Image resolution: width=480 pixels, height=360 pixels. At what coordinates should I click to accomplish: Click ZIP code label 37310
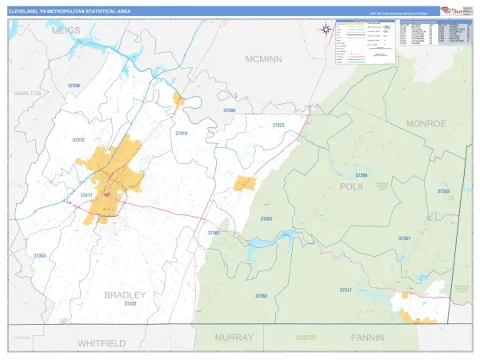[x=181, y=133]
